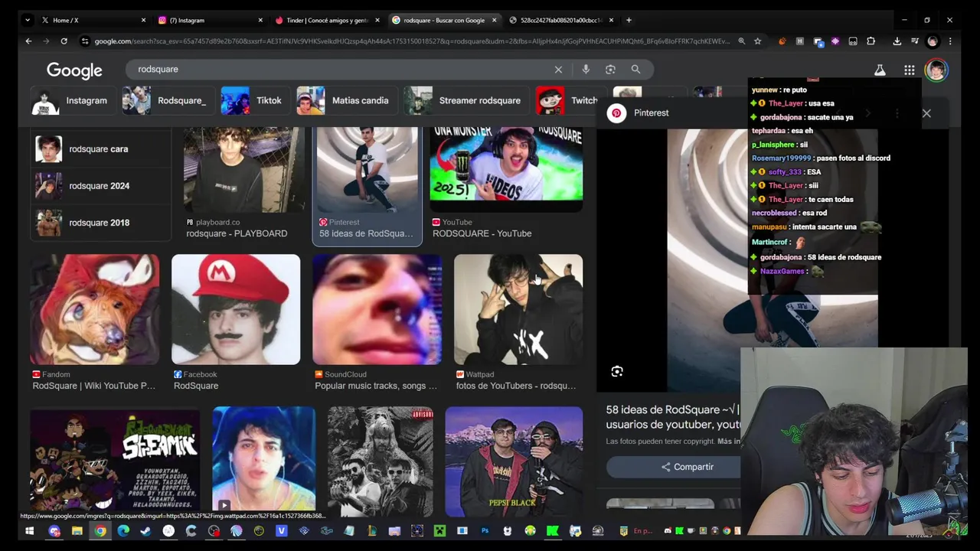980x551 pixels.
Task: Open Windows Start menu
Action: (x=29, y=531)
